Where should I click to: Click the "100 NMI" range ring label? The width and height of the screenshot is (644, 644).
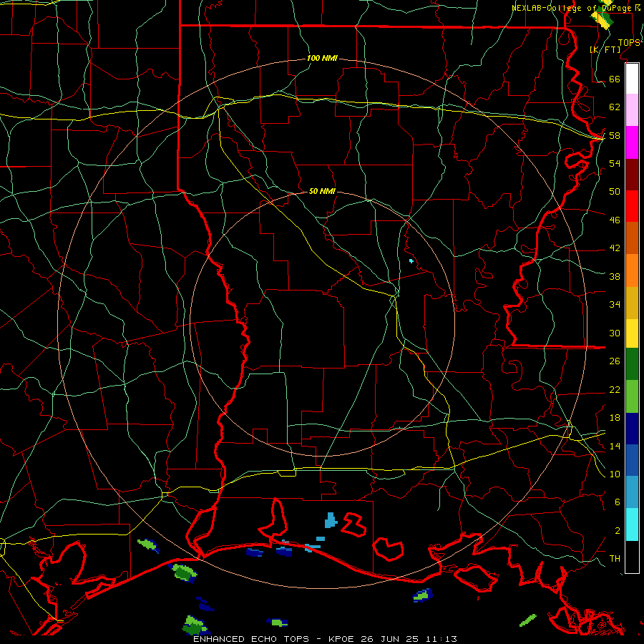coord(322,58)
